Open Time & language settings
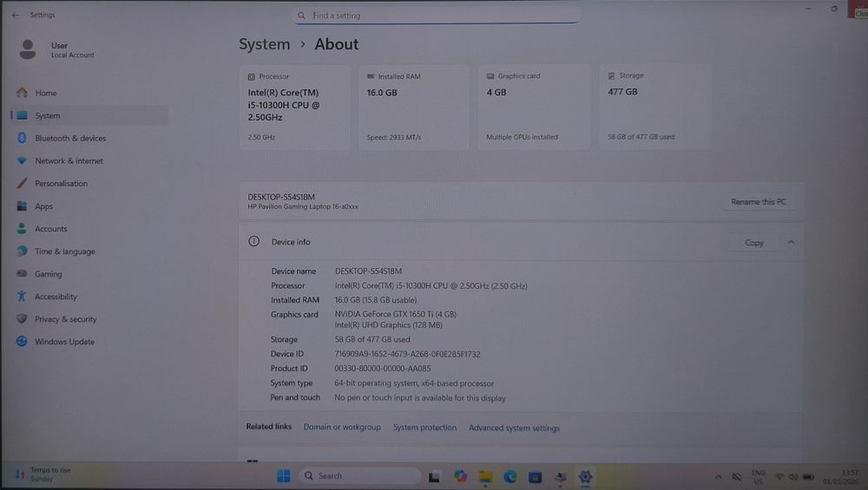The height and width of the screenshot is (490, 868). (x=89, y=252)
